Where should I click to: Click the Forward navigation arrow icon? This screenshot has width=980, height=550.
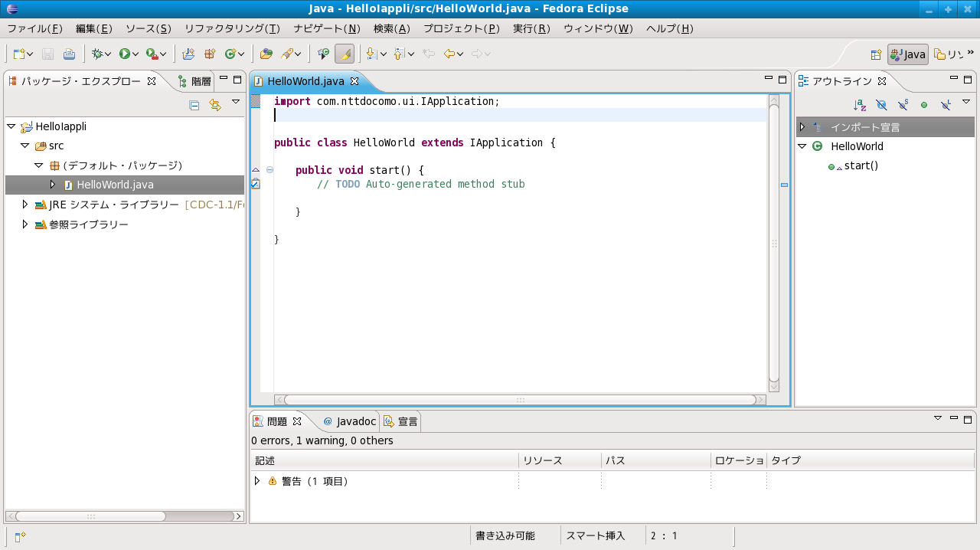click(x=477, y=54)
